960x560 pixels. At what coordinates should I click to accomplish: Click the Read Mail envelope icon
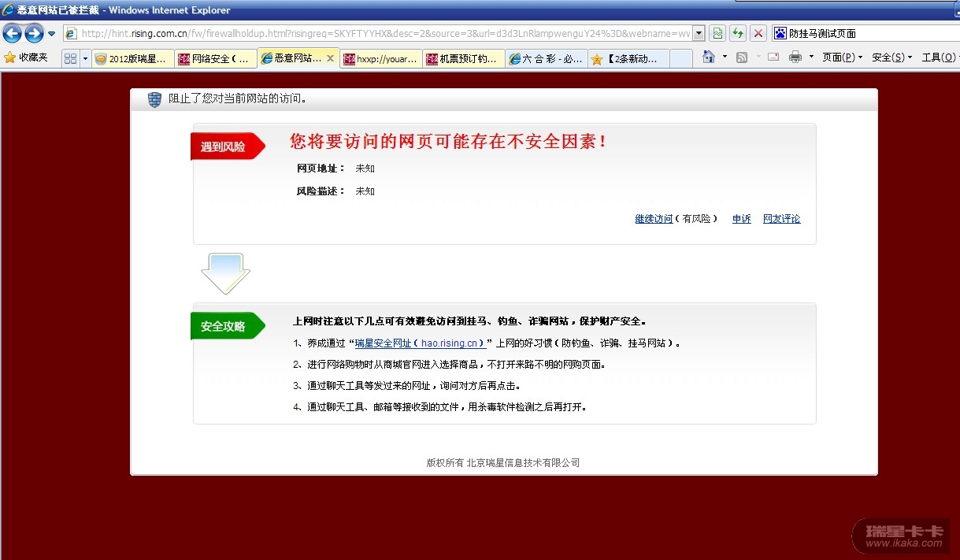click(773, 57)
